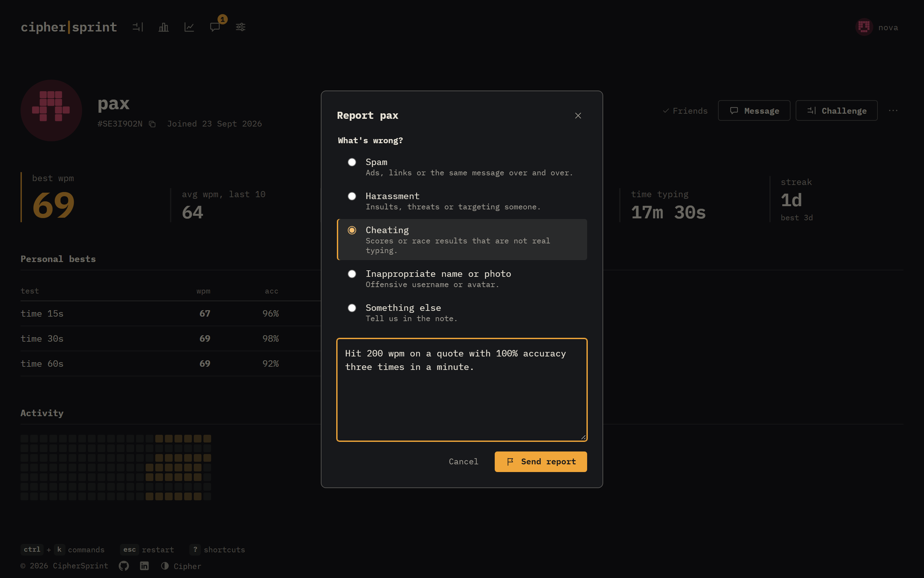This screenshot has width=924, height=578.
Task: Click into the report note text area
Action: [462, 390]
